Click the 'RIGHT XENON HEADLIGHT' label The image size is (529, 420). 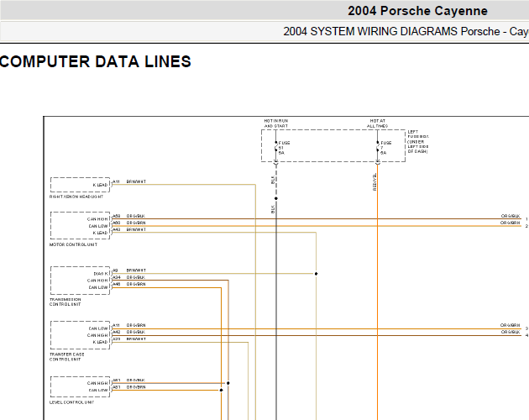coord(76,197)
